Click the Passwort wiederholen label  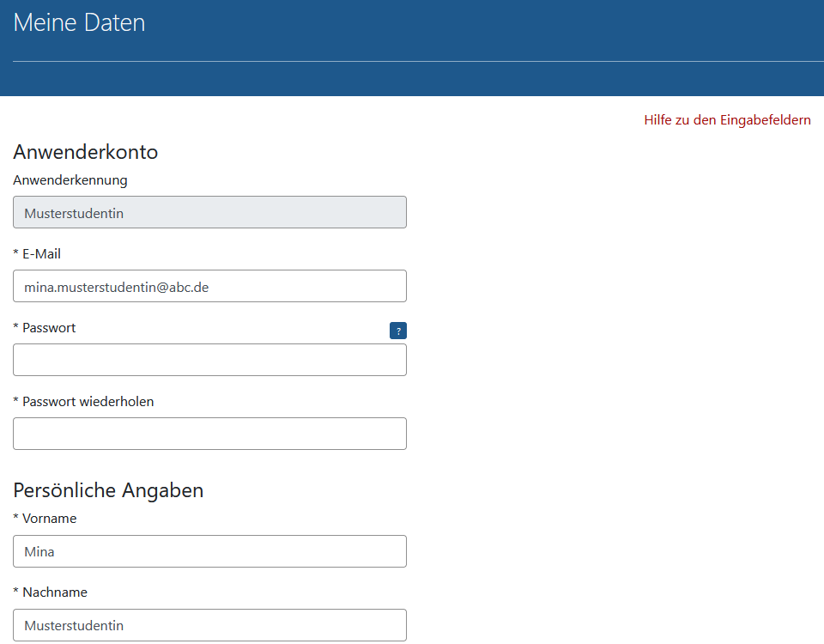click(x=83, y=402)
